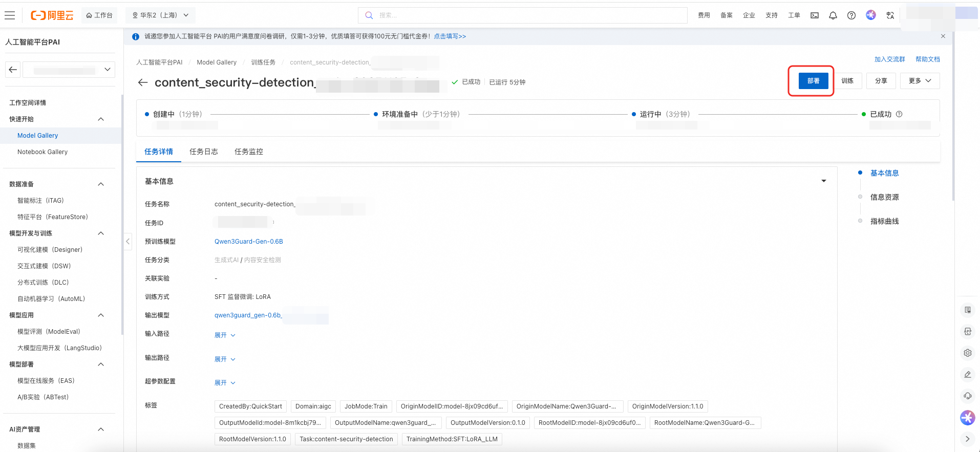Open the customer service headset icon
This screenshot has width=980, height=452.
[x=968, y=396]
